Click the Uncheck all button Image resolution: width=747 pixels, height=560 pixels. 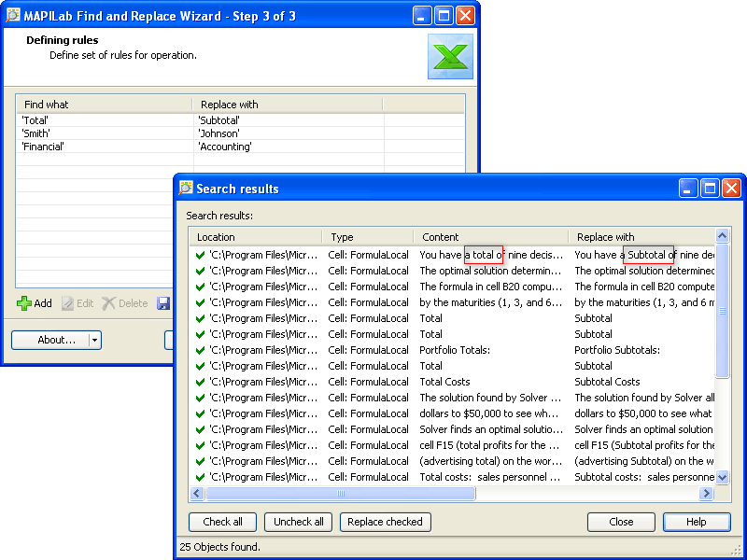pos(298,522)
